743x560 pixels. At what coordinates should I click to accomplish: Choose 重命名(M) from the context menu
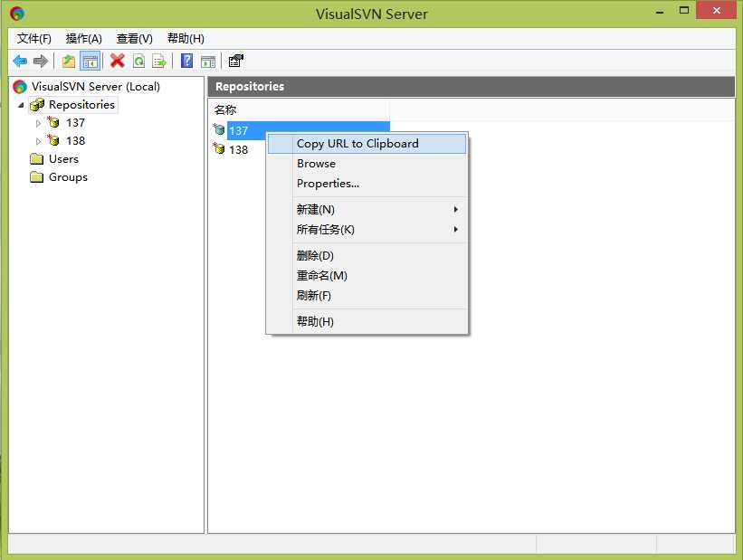click(x=367, y=276)
